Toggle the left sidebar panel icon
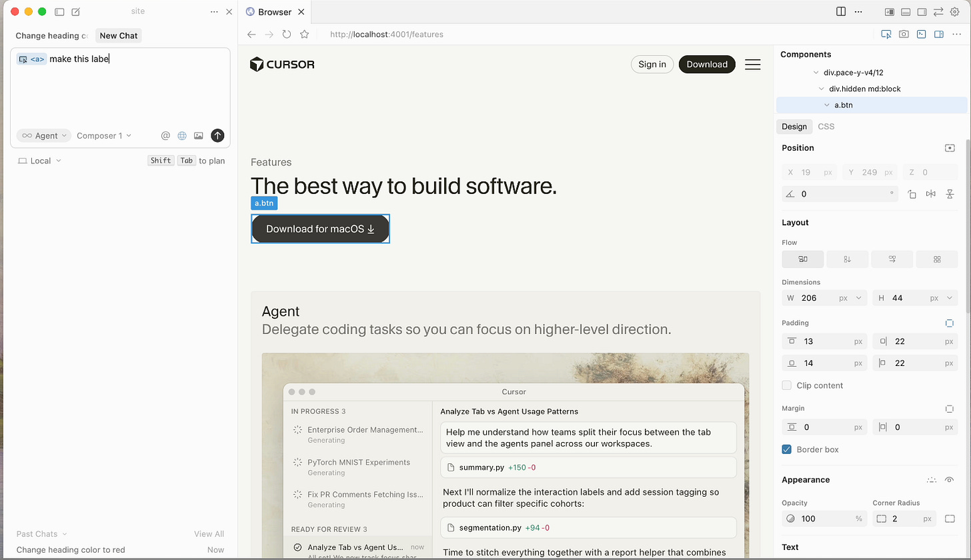Viewport: 971px width, 560px height. (59, 12)
